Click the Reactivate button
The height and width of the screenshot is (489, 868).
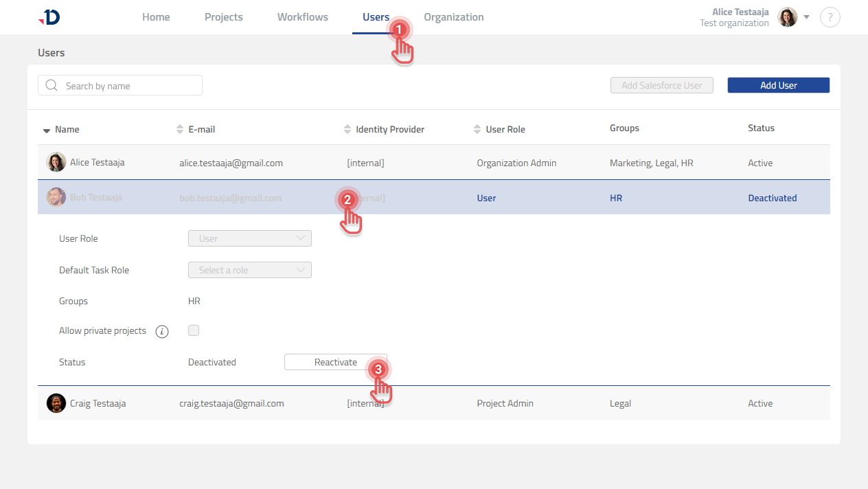tap(335, 362)
